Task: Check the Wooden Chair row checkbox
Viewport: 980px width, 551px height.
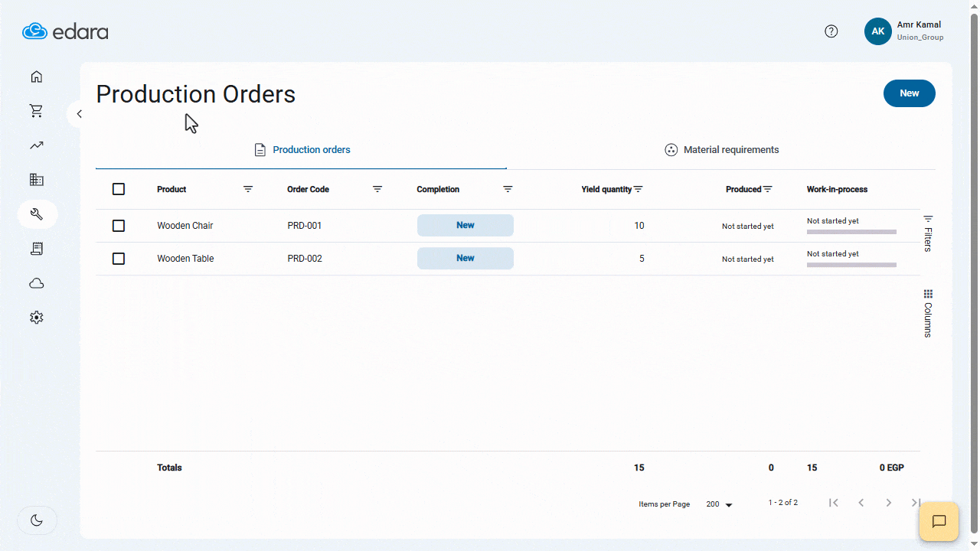Action: point(119,226)
